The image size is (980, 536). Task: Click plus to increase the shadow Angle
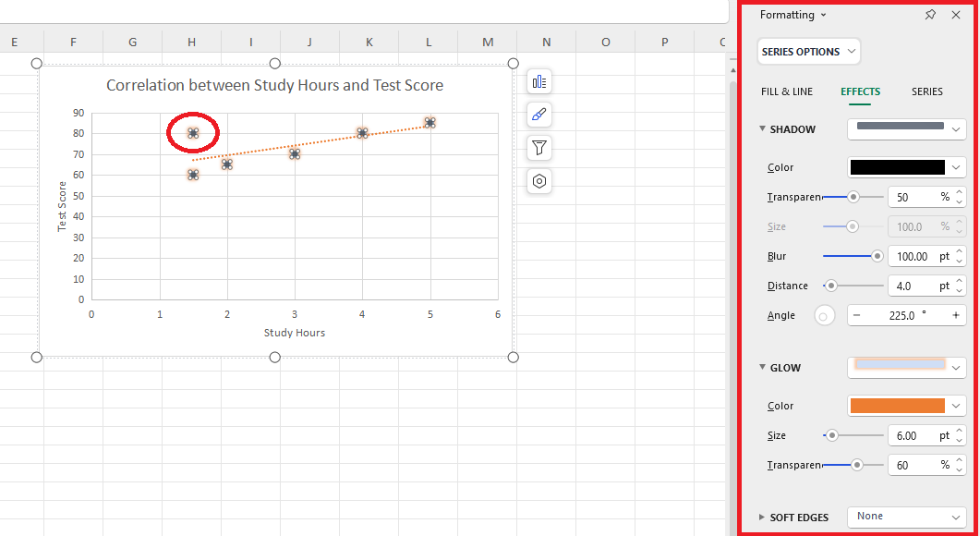[x=954, y=315]
